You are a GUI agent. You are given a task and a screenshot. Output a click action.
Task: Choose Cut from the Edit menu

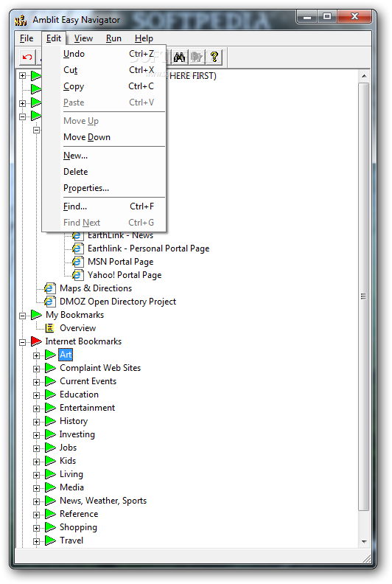pyautogui.click(x=104, y=70)
